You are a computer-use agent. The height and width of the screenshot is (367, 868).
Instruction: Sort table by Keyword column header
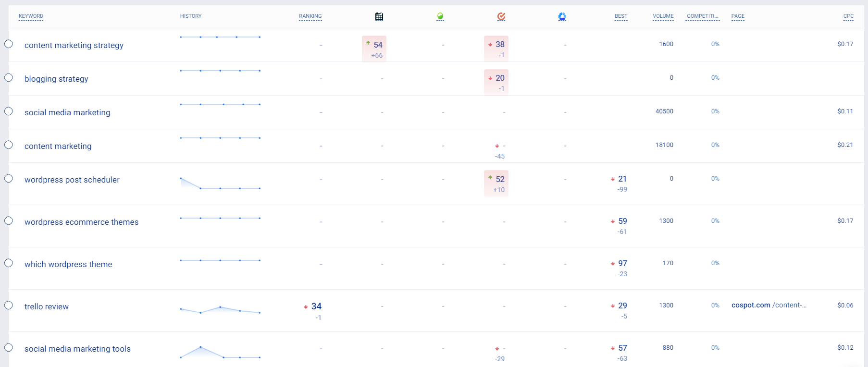coord(31,16)
